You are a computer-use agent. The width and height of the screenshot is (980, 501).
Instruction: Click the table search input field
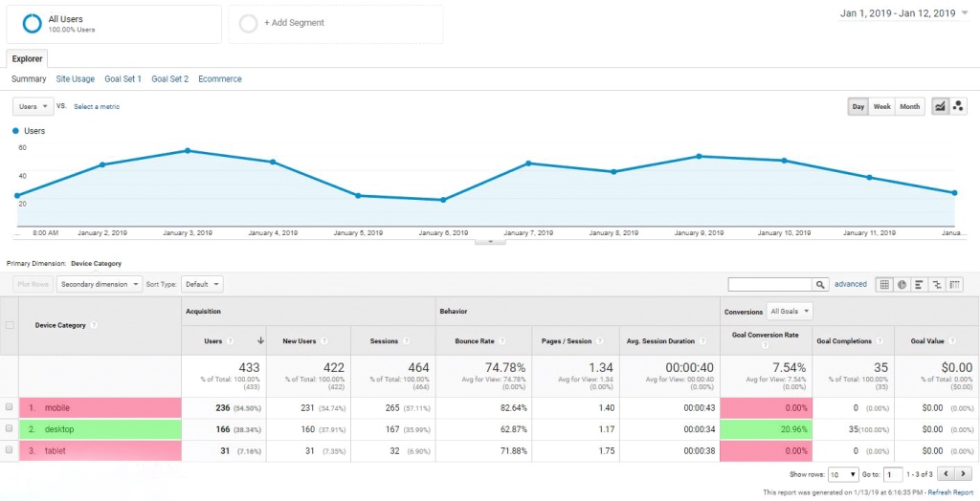click(x=770, y=284)
